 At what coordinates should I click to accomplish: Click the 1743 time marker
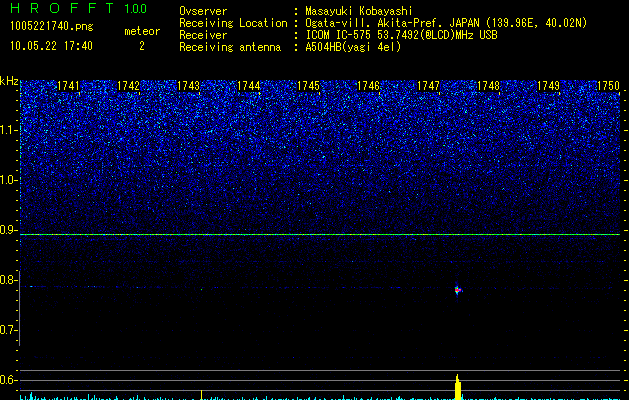(189, 86)
